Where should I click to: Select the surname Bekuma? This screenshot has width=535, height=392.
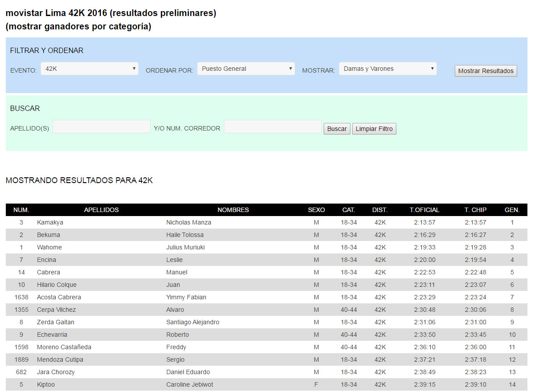click(x=49, y=235)
